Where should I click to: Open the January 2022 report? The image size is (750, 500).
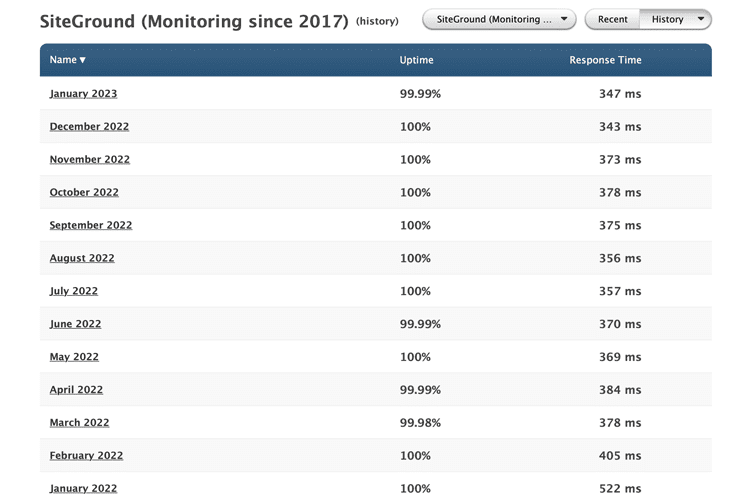coord(83,489)
